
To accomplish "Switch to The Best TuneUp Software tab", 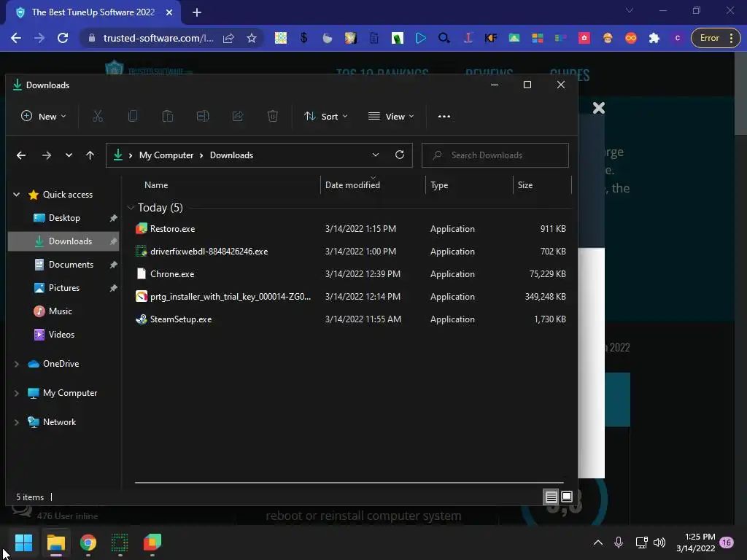I will point(93,12).
